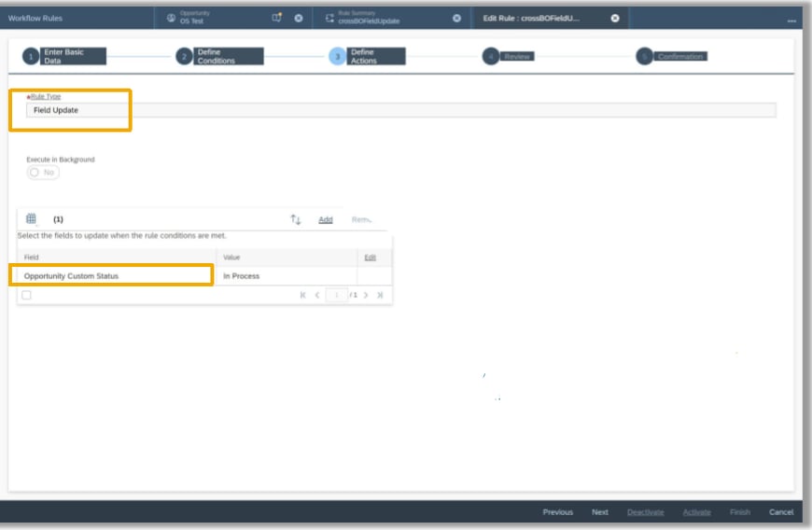Go to step 2 Define Conditions
Image resolution: width=812 pixels, height=530 pixels.
[x=219, y=56]
